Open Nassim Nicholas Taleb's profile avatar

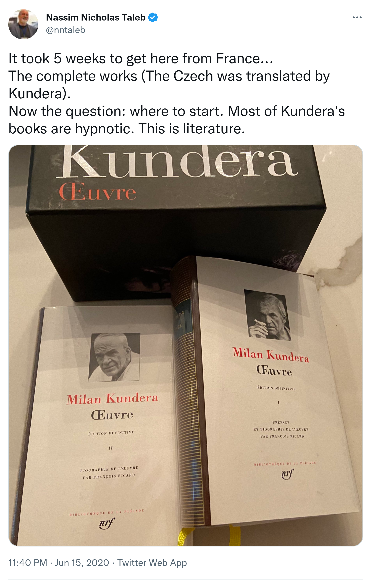23,24
